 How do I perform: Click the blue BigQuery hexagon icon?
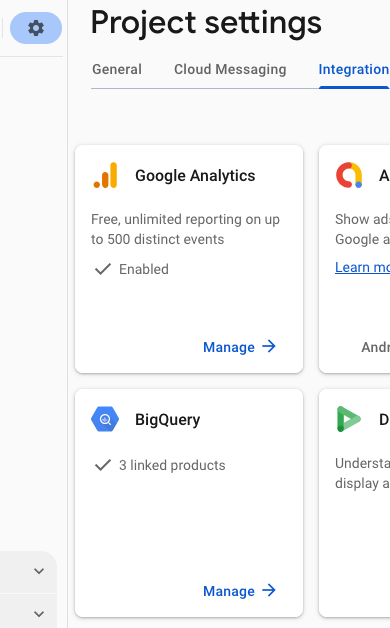tap(105, 419)
